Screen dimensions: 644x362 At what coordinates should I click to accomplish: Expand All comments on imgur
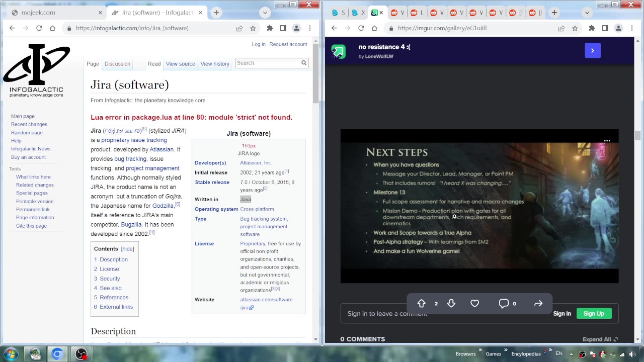[x=600, y=339]
